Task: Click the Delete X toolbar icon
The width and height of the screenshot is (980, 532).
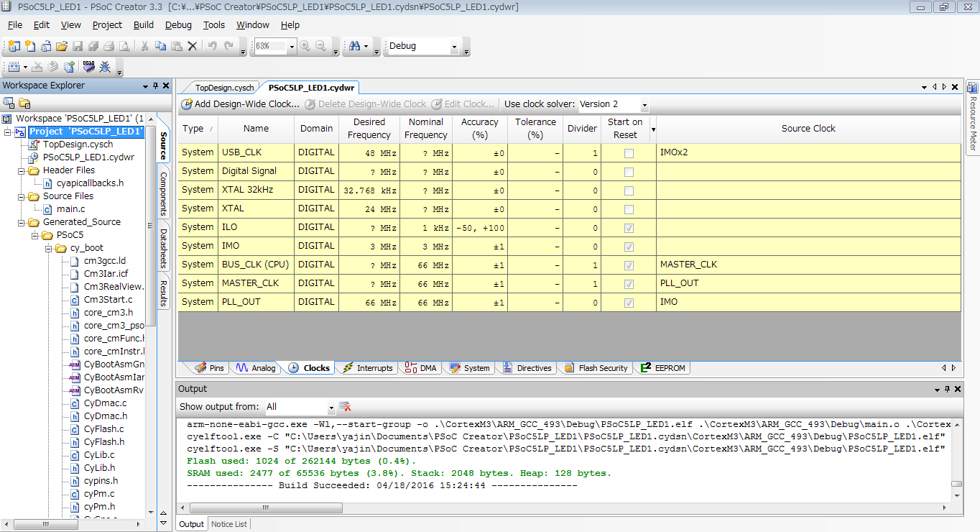Action: tap(193, 46)
